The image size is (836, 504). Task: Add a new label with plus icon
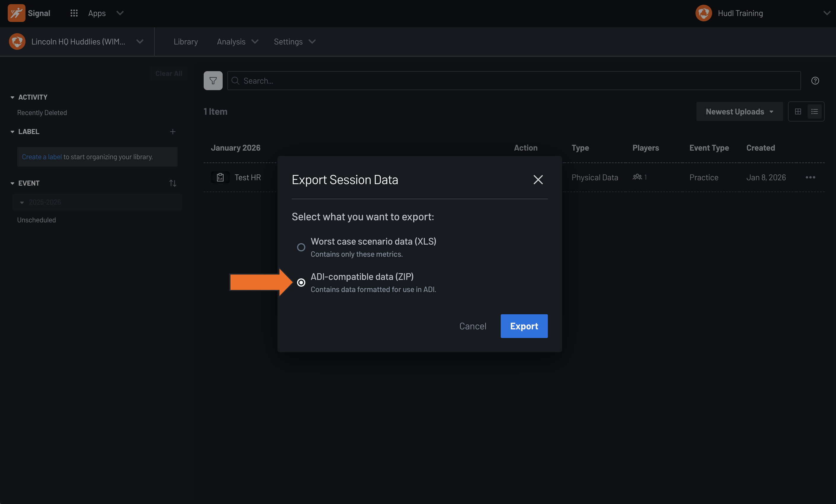point(173,131)
